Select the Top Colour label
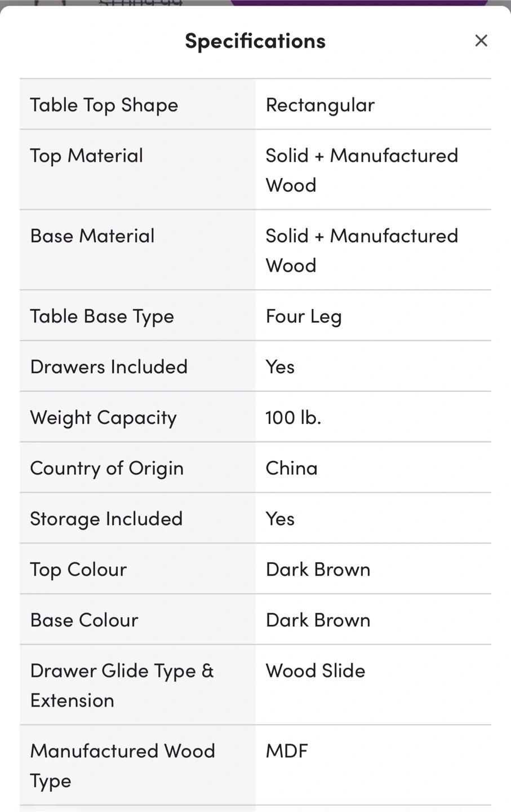Viewport: 511px width, 812px height. click(78, 570)
